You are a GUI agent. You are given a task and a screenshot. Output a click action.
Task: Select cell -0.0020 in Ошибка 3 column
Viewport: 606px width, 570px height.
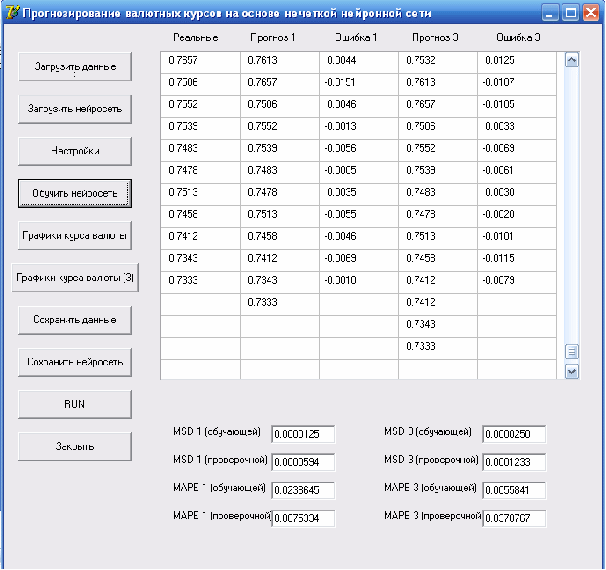click(x=517, y=216)
